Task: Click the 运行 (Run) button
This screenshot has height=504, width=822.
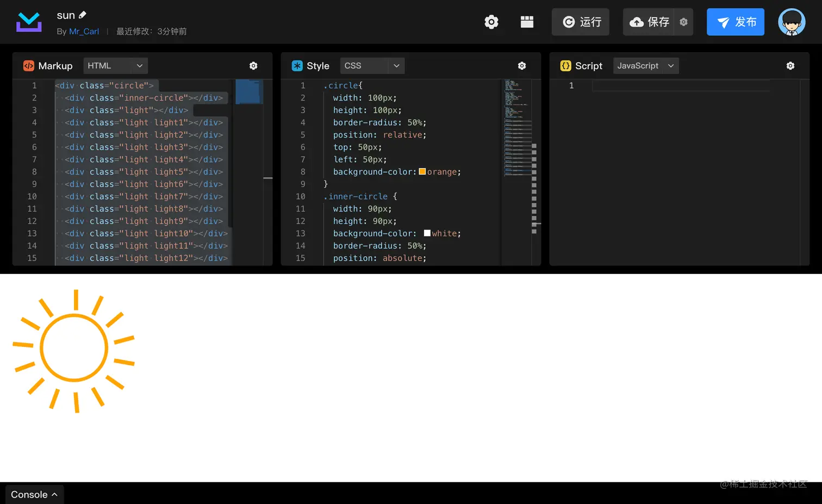Action: (x=580, y=22)
